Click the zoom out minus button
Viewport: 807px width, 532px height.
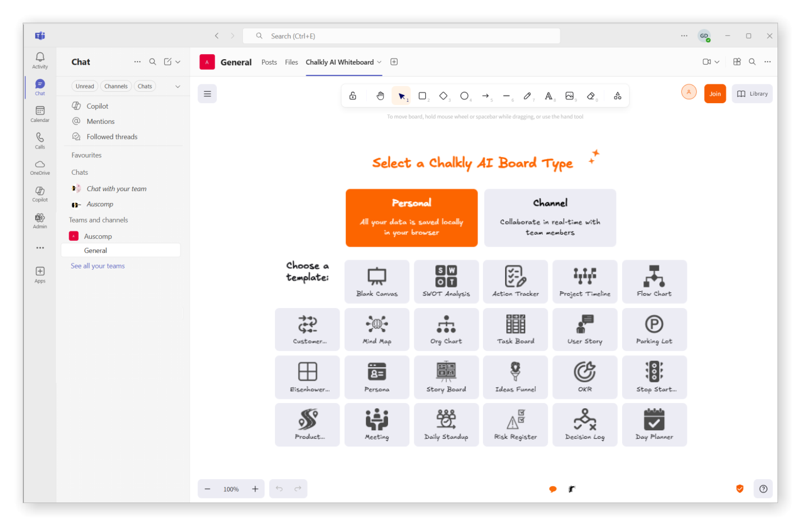pos(208,489)
